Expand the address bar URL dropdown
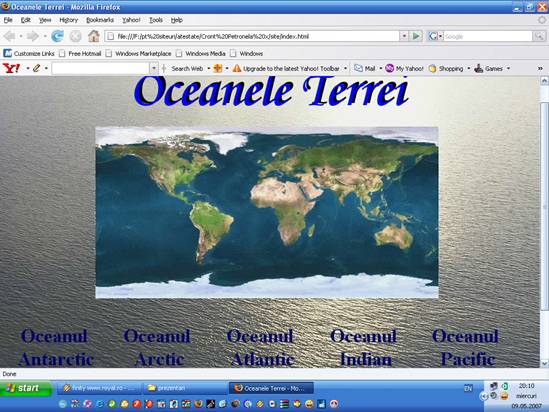This screenshot has height=412, width=549. 404,36
